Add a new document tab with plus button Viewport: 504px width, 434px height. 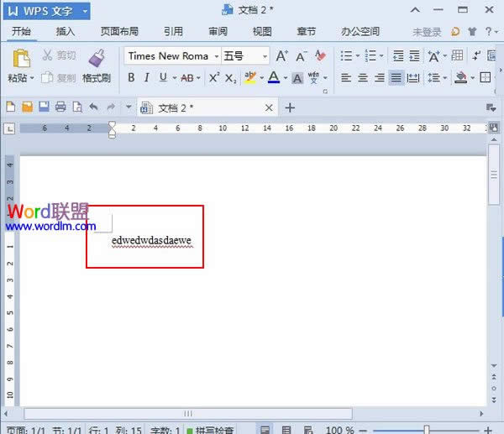(x=290, y=107)
